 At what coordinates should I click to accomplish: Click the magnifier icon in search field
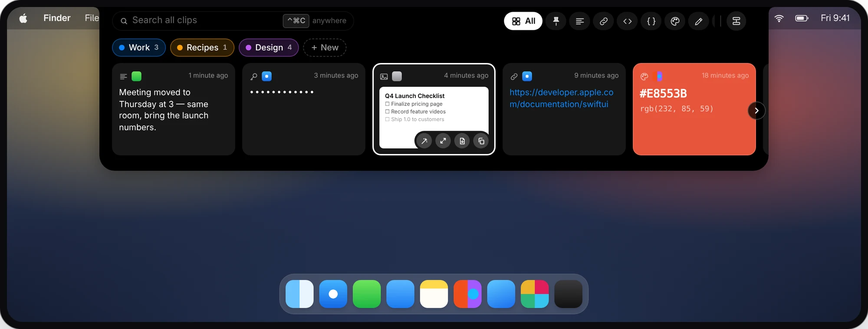pos(124,21)
